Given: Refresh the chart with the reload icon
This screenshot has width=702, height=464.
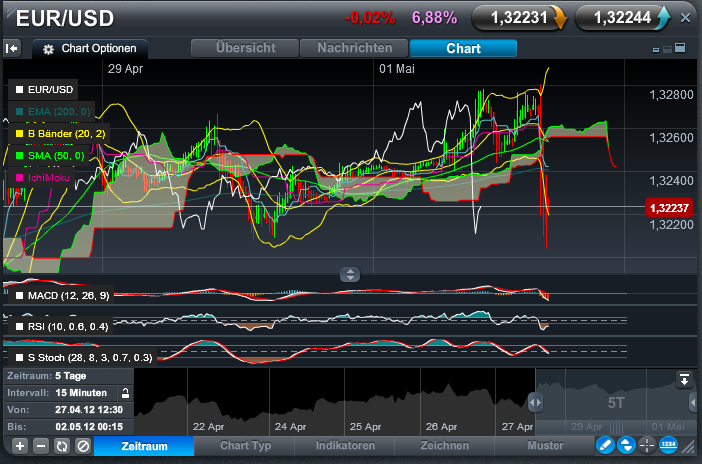Looking at the screenshot, I should (x=62, y=446).
